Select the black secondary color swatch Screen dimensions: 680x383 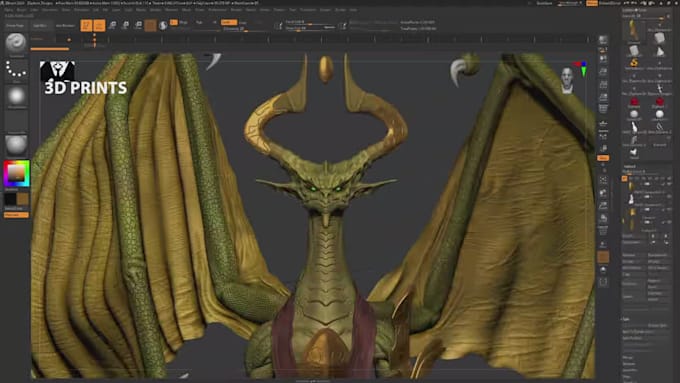coord(10,199)
